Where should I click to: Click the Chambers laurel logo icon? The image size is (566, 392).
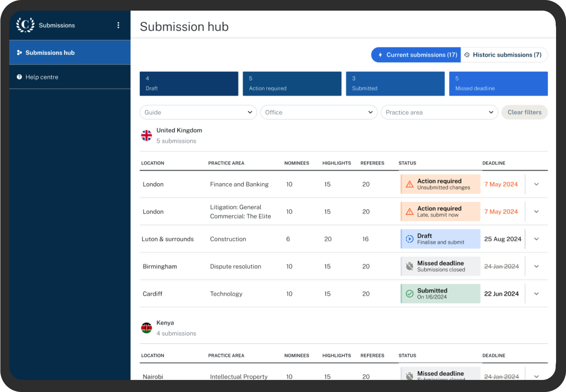pyautogui.click(x=25, y=25)
